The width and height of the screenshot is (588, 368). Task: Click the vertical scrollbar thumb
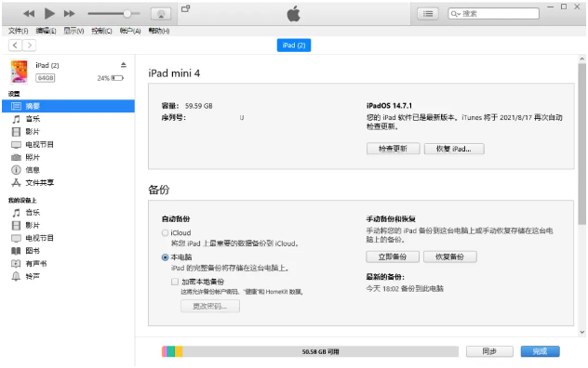[582, 144]
